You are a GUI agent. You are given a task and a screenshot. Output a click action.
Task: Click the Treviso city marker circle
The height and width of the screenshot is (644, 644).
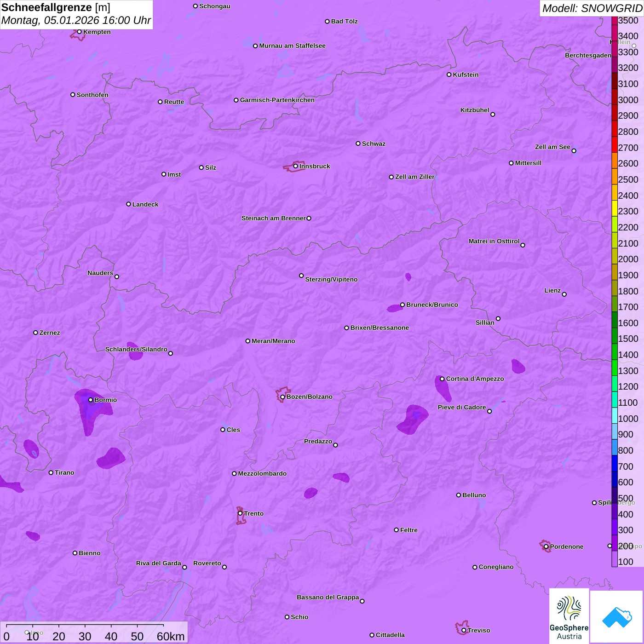[x=464, y=630]
